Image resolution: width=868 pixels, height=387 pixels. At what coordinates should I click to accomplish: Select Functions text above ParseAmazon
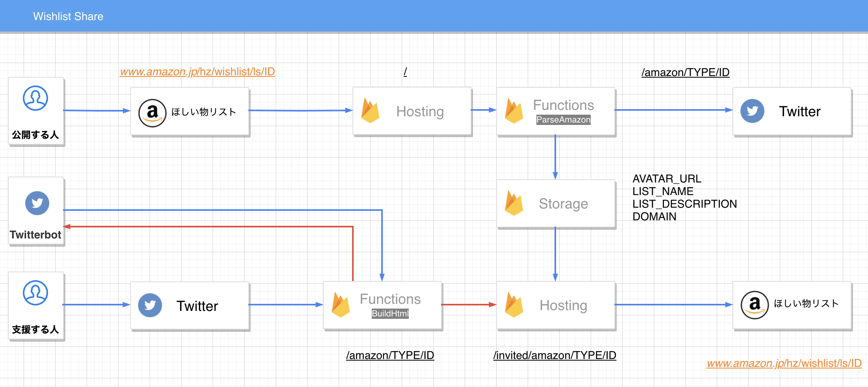tap(564, 105)
